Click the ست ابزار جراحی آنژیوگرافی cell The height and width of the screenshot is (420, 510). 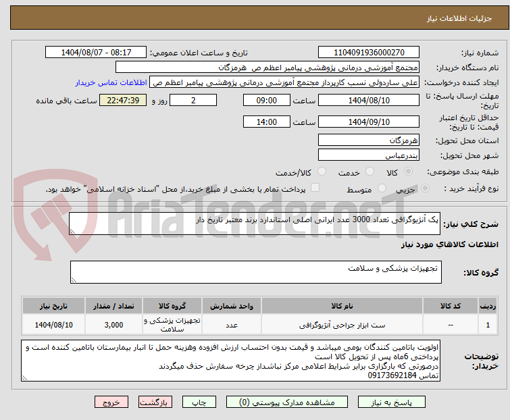click(x=342, y=325)
